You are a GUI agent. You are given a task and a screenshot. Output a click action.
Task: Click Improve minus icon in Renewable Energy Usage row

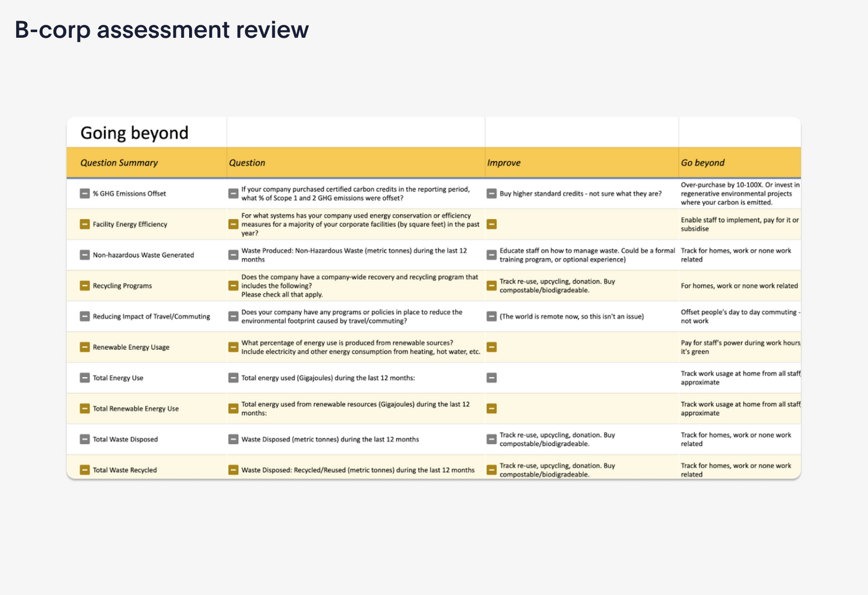[492, 347]
